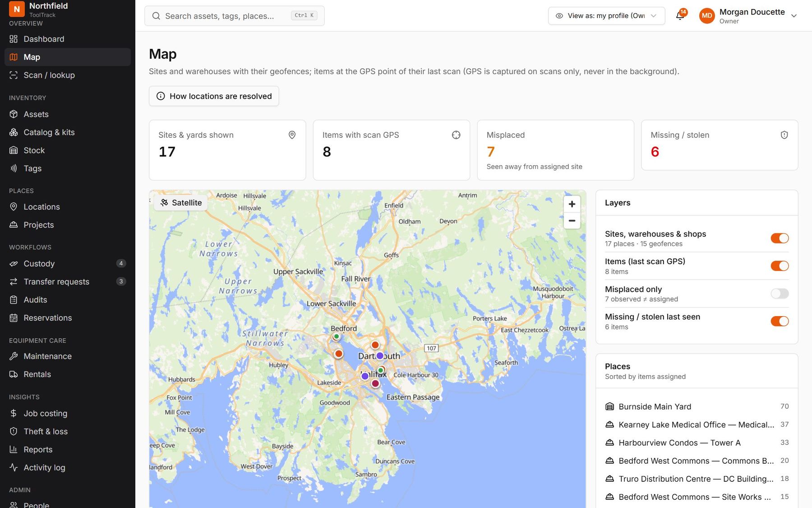Open Transfer requests in the sidebar

click(68, 282)
